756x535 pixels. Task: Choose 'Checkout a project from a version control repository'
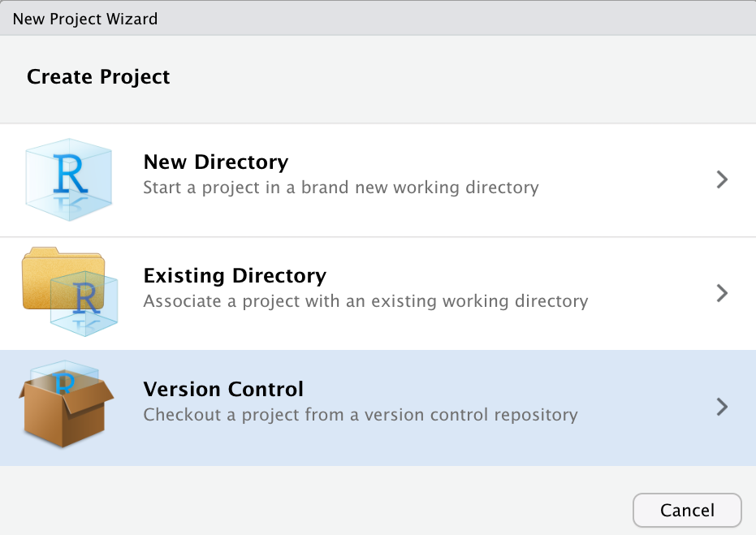(x=361, y=415)
